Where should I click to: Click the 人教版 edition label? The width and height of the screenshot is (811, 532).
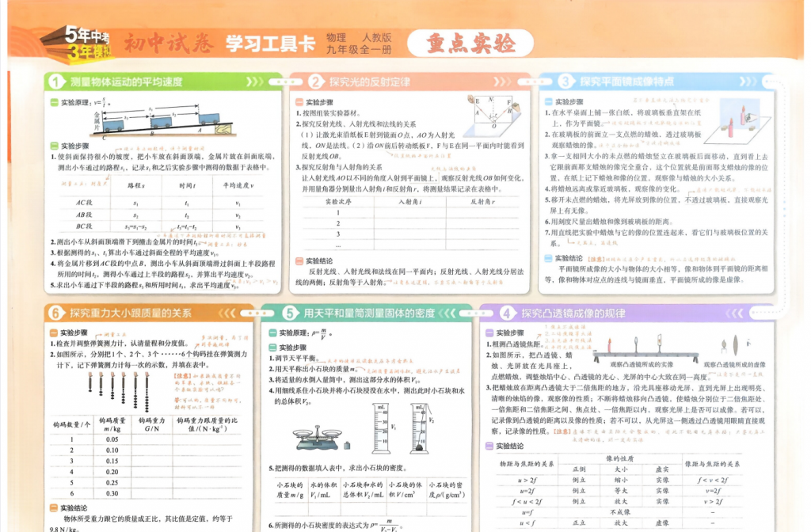[x=376, y=37]
